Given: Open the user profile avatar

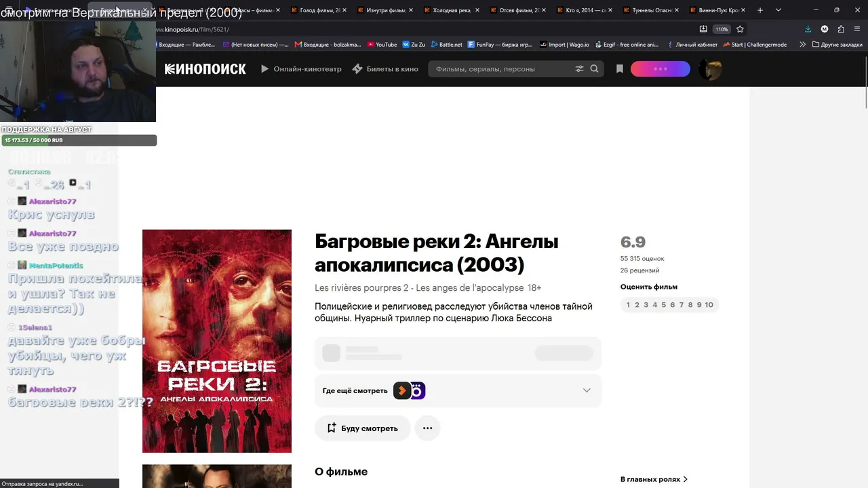Looking at the screenshot, I should [x=710, y=69].
